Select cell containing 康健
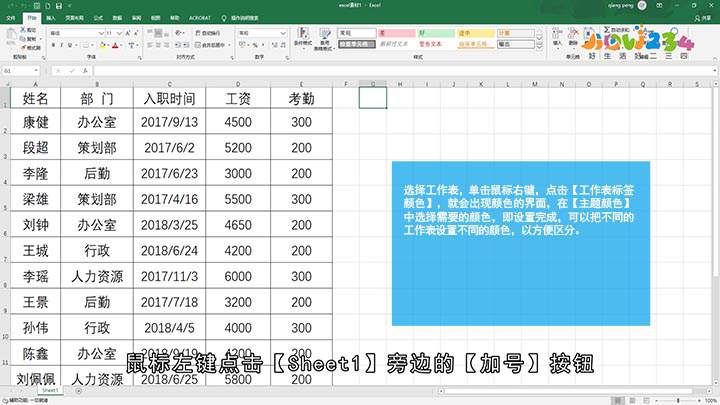Image resolution: width=720 pixels, height=405 pixels. 35,122
